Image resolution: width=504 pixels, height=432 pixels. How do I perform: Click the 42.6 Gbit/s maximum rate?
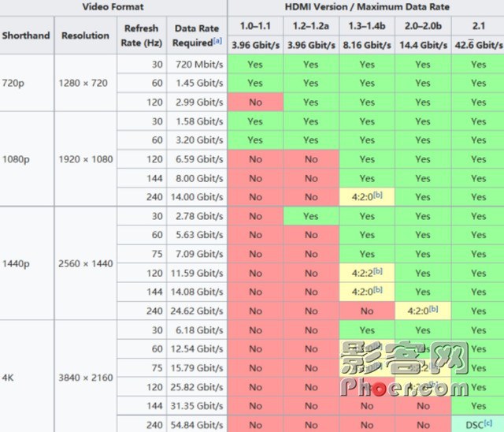(479, 45)
